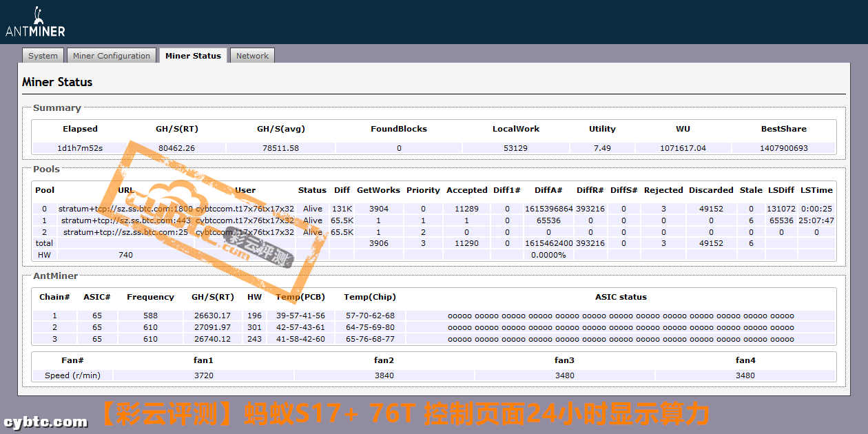
Task: Open the System tab
Action: [43, 56]
